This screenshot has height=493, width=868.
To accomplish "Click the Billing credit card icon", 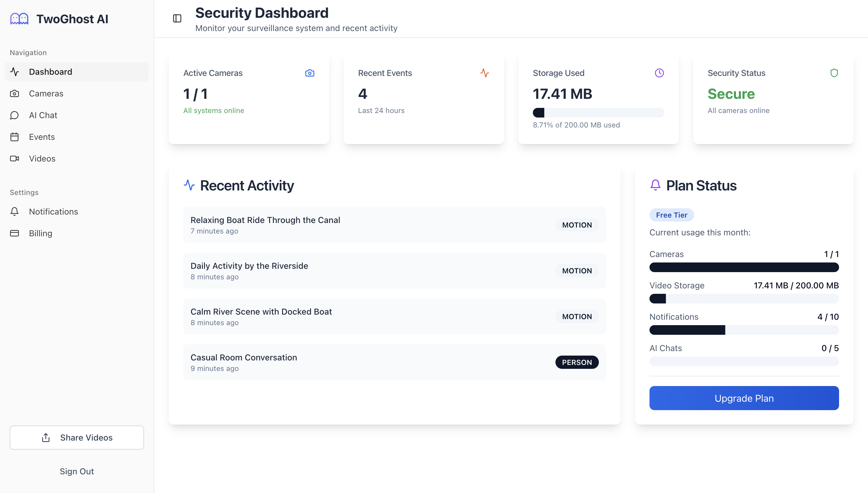I will pos(14,233).
